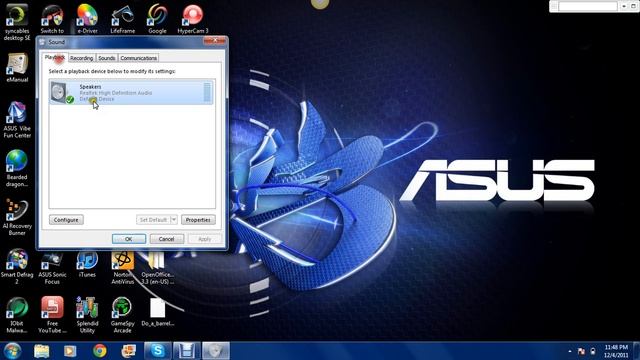Switch to the Playback tab
Viewport: 640px width, 360px height.
click(x=55, y=58)
